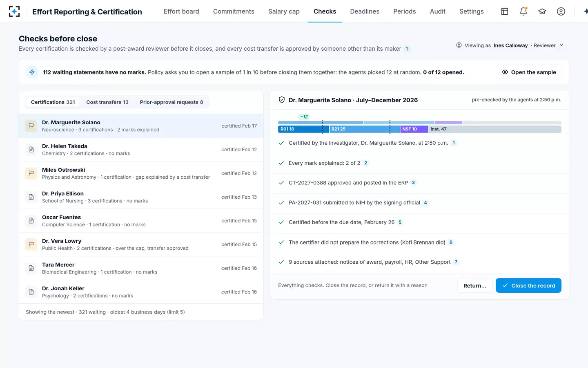Click the flag icon for Dr. Marguerite Solano
This screenshot has height=368, width=588.
(31, 126)
